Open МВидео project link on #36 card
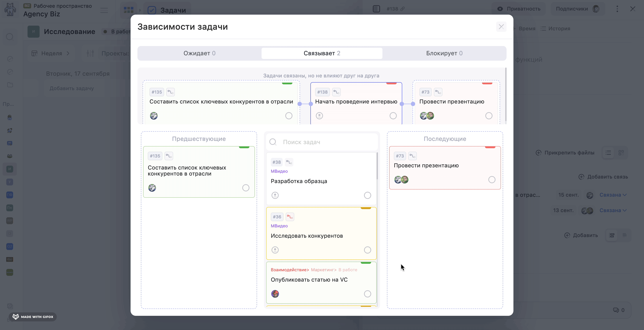Screen dimensions: 644x330 pos(279,226)
